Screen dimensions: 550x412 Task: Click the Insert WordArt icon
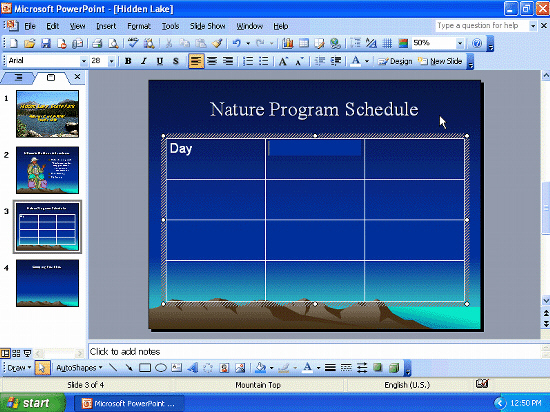click(192, 368)
